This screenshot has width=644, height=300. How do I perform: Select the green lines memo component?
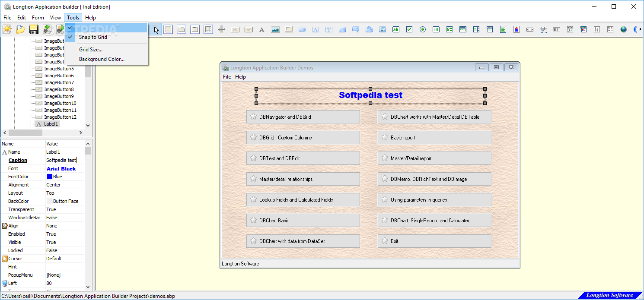point(503,29)
